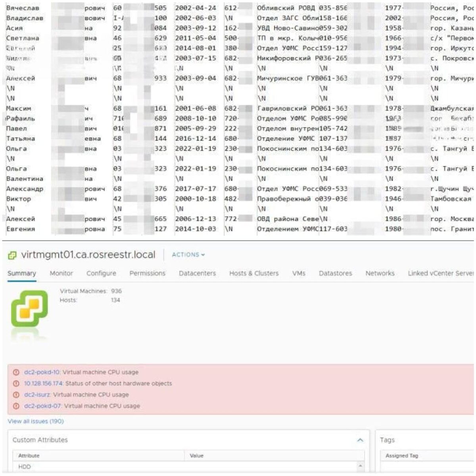The image size is (476, 476).
Task: Click the large vCenter Server logo
Action: coord(29,309)
